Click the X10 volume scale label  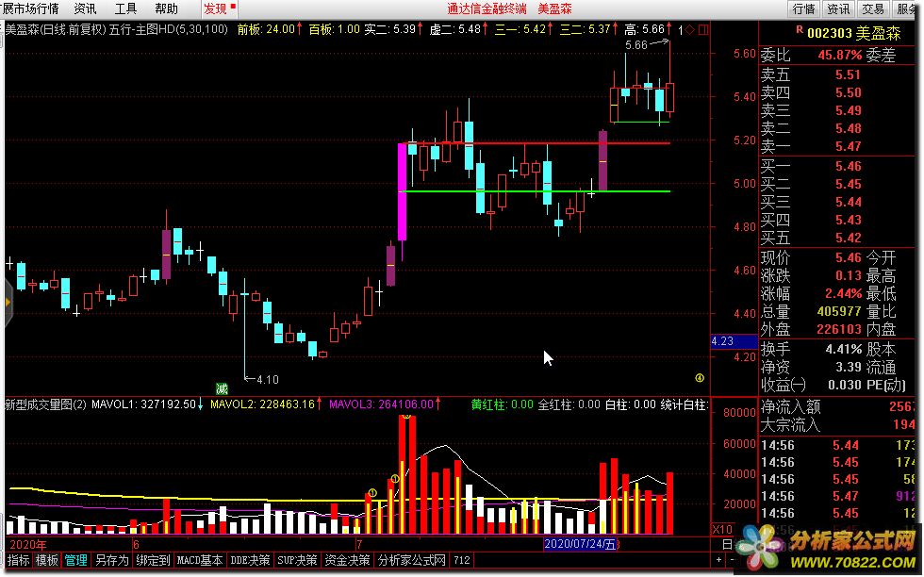pos(722,529)
